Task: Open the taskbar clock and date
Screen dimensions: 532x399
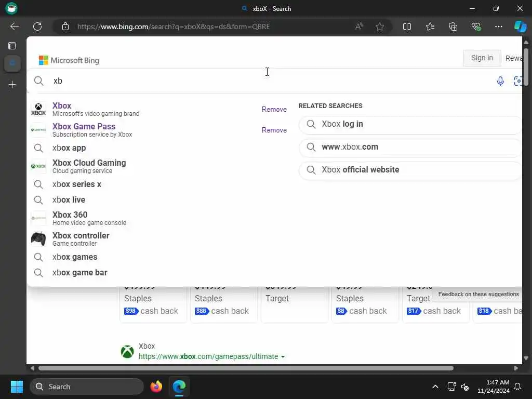Action: 494,387
